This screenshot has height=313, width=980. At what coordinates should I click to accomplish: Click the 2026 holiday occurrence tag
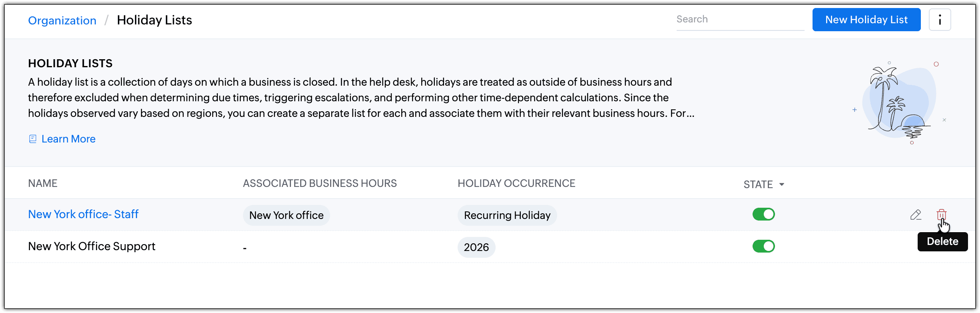coord(476,247)
